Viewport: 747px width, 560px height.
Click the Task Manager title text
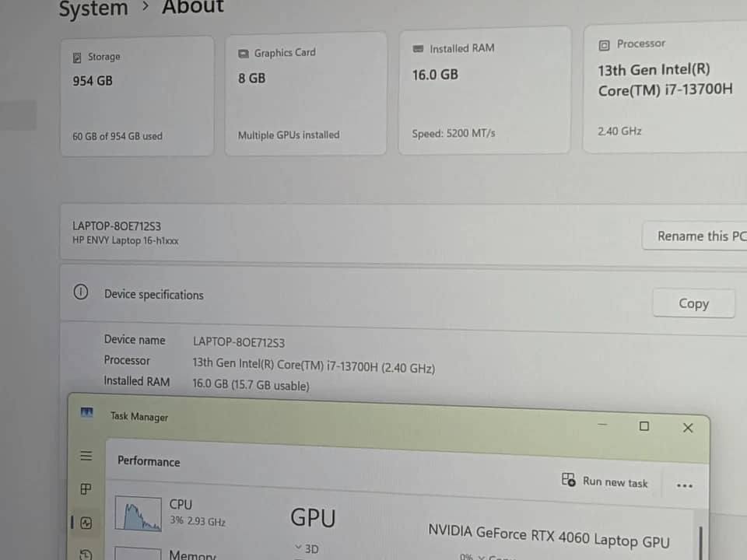click(x=139, y=417)
